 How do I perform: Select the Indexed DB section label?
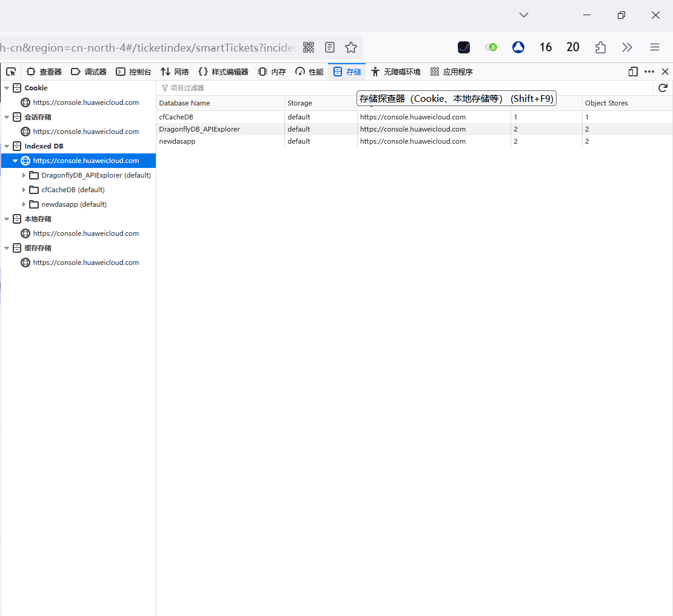pos(44,146)
